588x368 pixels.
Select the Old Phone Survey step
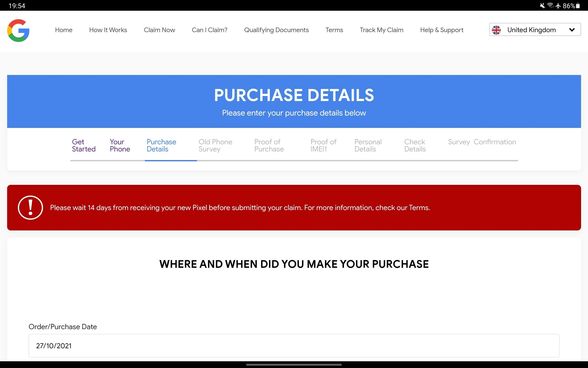(215, 145)
